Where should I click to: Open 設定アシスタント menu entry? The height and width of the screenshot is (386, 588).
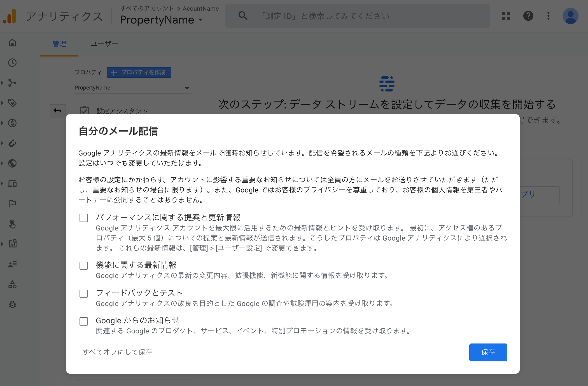(122, 111)
